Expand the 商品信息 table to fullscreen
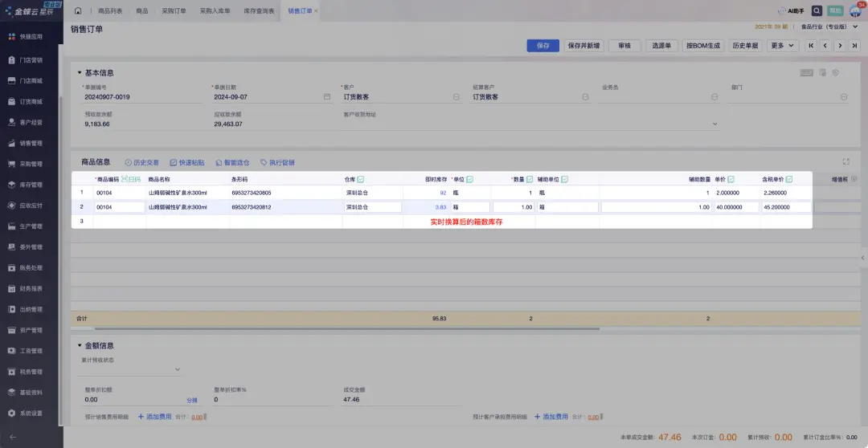The height and width of the screenshot is (448, 868). pyautogui.click(x=845, y=161)
